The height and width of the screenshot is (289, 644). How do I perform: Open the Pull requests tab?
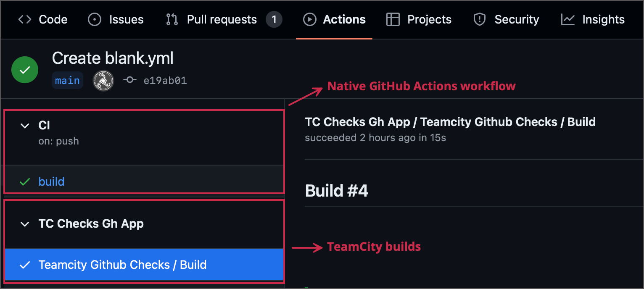point(222,19)
